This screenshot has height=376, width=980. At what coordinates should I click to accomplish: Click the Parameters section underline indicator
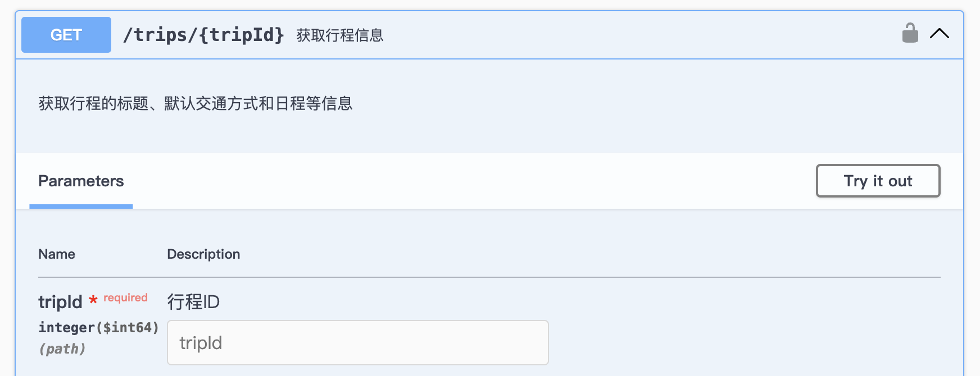(x=80, y=207)
